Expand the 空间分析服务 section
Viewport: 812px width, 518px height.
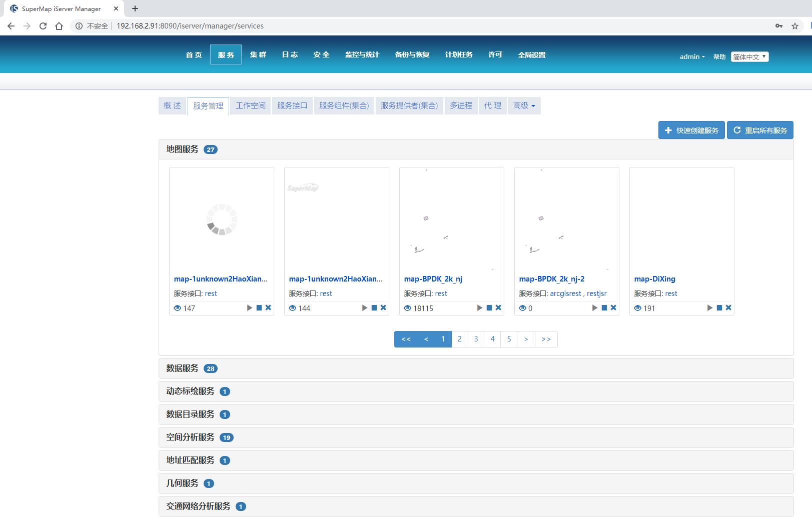tap(476, 437)
